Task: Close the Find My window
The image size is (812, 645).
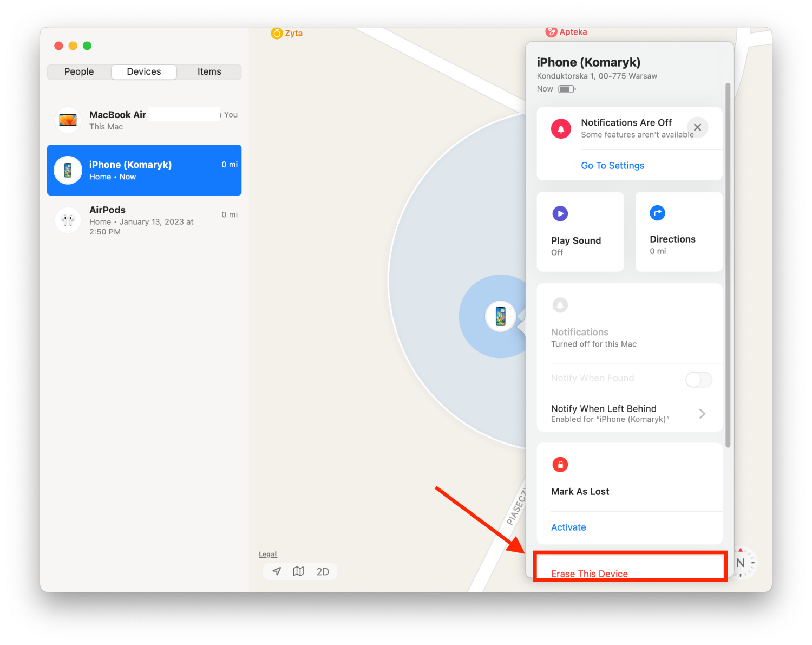Action: pos(58,46)
